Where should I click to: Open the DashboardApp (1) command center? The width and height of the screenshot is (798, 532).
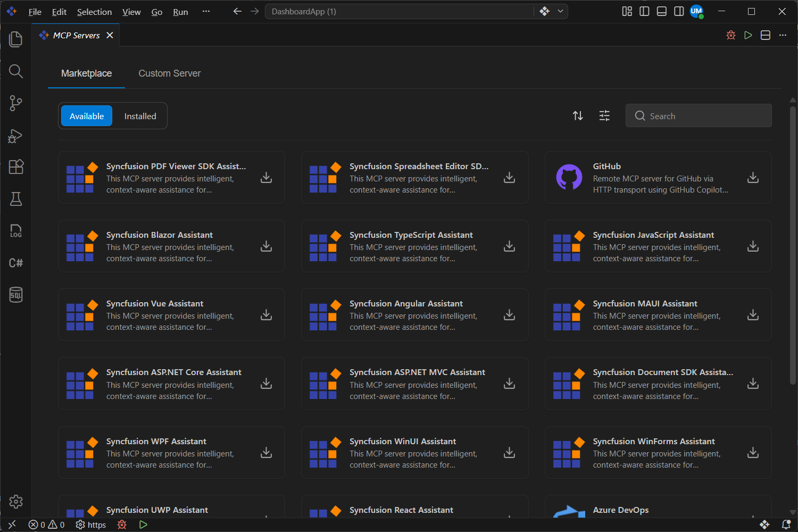coord(400,11)
